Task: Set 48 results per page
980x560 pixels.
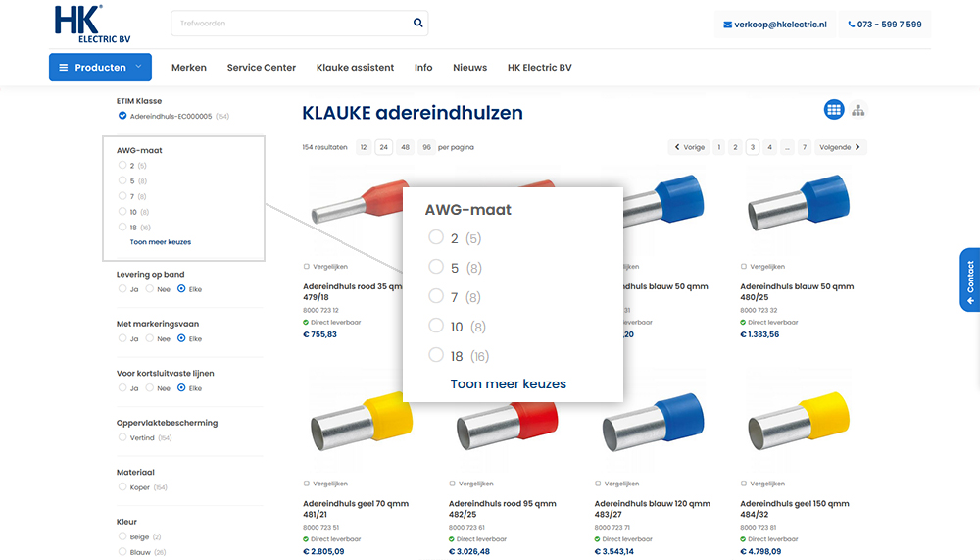Action: coord(405,147)
